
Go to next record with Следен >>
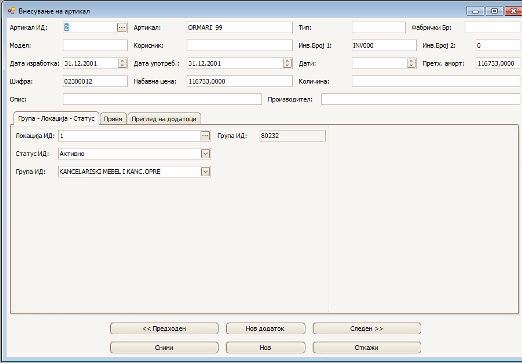367,328
